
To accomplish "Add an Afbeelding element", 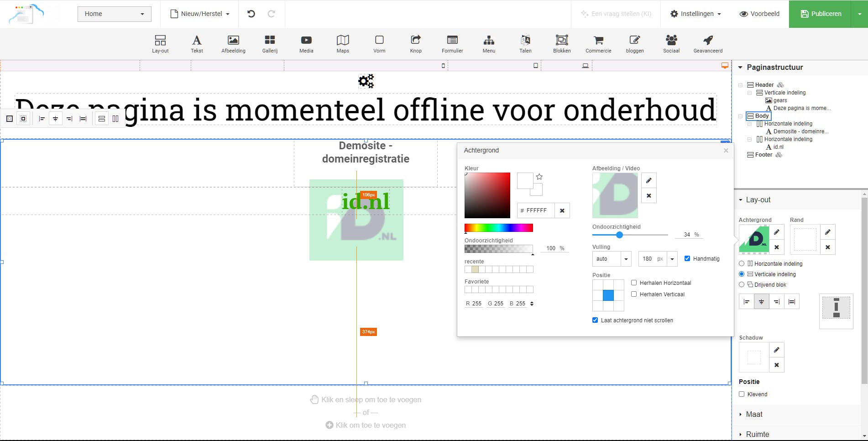I will click(x=233, y=44).
